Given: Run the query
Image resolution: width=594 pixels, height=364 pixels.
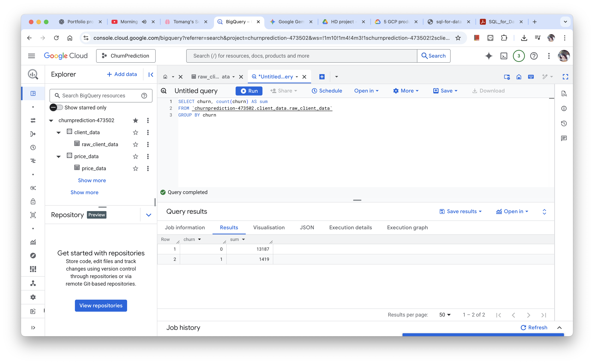Looking at the screenshot, I should pos(249,91).
